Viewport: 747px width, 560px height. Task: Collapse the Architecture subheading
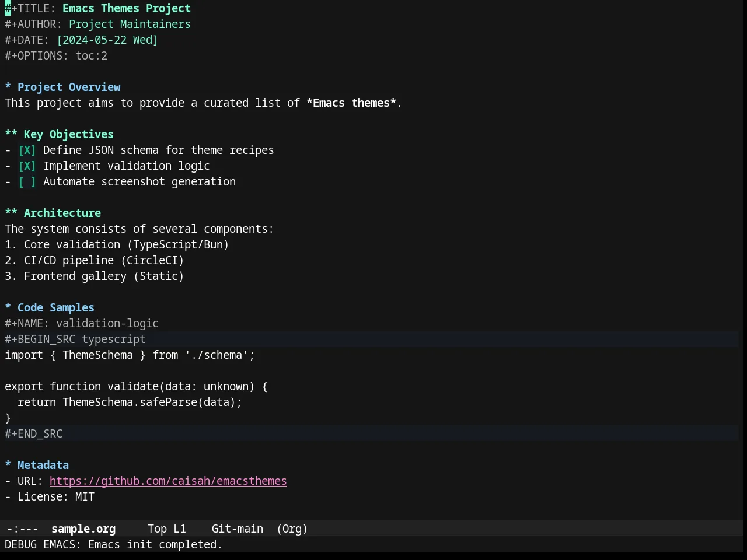[x=11, y=213]
